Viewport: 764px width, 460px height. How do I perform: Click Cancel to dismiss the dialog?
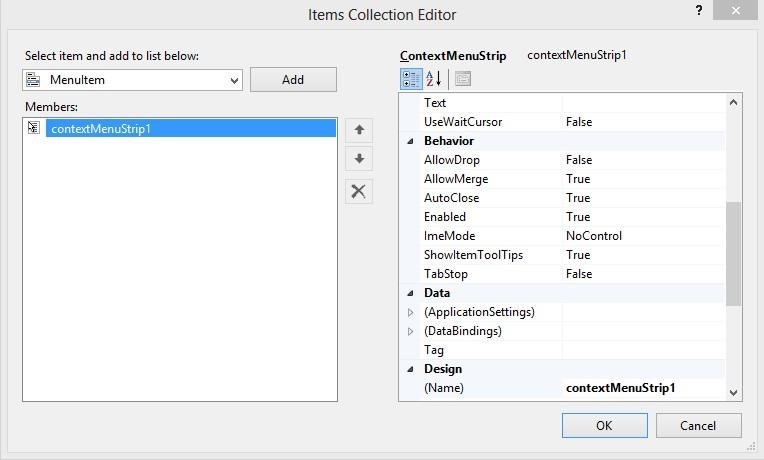[x=698, y=425]
